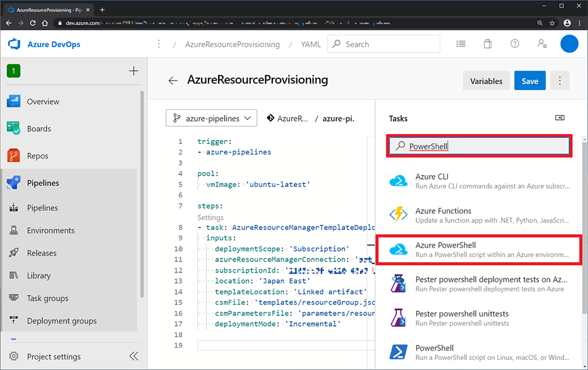Click the browser home icon
The width and height of the screenshot is (588, 370).
point(45,23)
